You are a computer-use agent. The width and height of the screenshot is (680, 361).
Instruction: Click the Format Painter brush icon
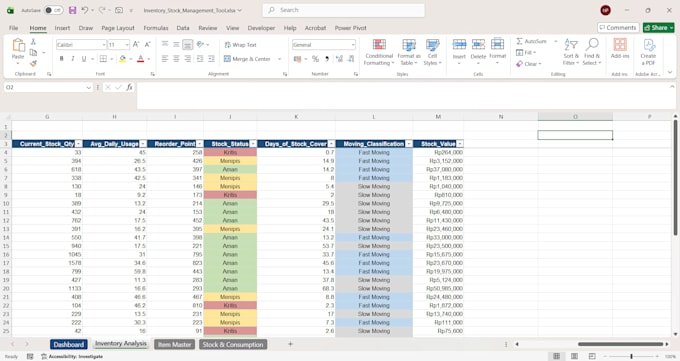click(x=33, y=63)
